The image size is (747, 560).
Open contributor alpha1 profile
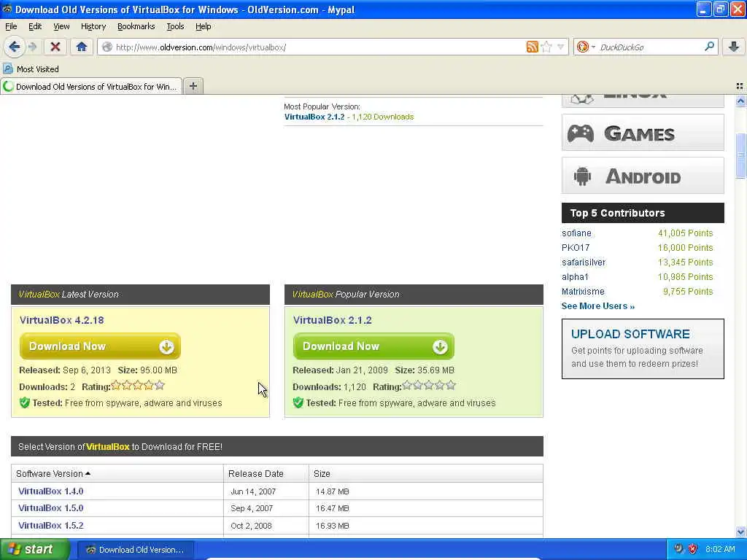tap(575, 276)
